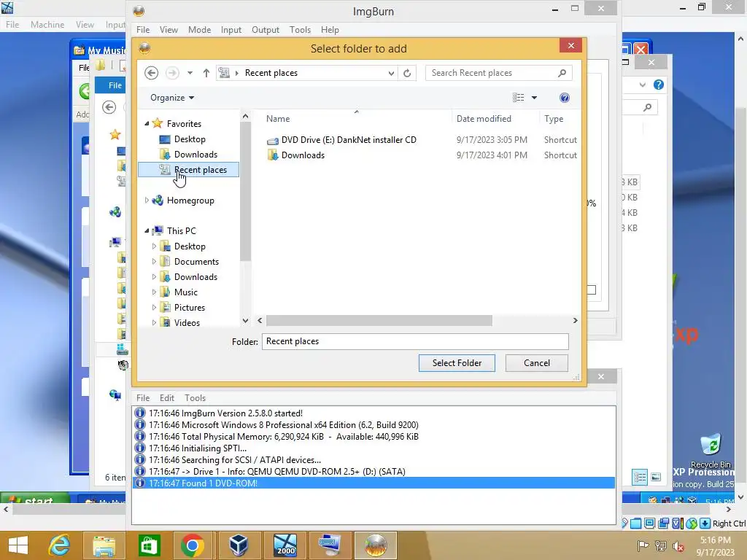Image resolution: width=747 pixels, height=560 pixels.
Task: Click the muted volume tray icon
Action: pos(678,546)
